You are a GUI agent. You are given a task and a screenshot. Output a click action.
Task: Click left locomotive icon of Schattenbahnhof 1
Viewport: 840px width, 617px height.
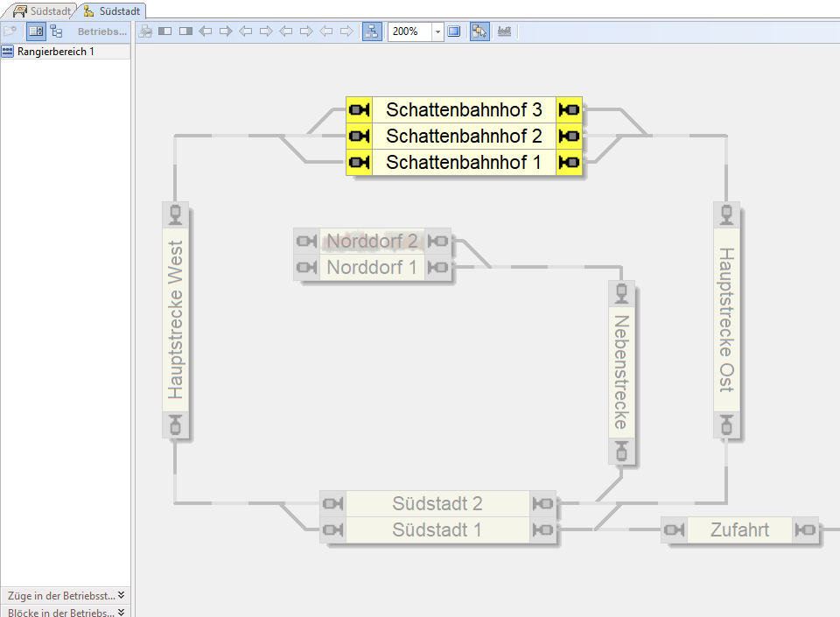359,163
